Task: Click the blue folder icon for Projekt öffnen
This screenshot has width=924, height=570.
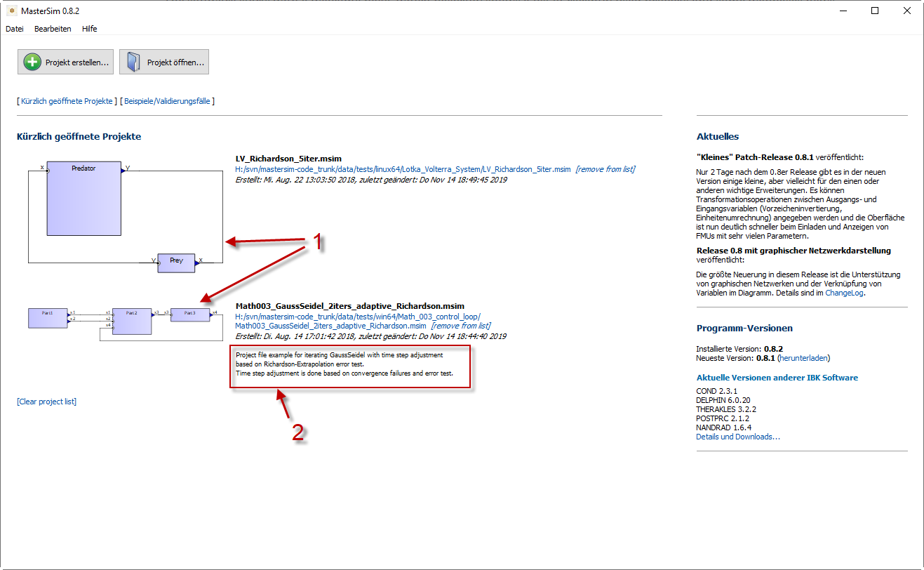Action: (133, 62)
